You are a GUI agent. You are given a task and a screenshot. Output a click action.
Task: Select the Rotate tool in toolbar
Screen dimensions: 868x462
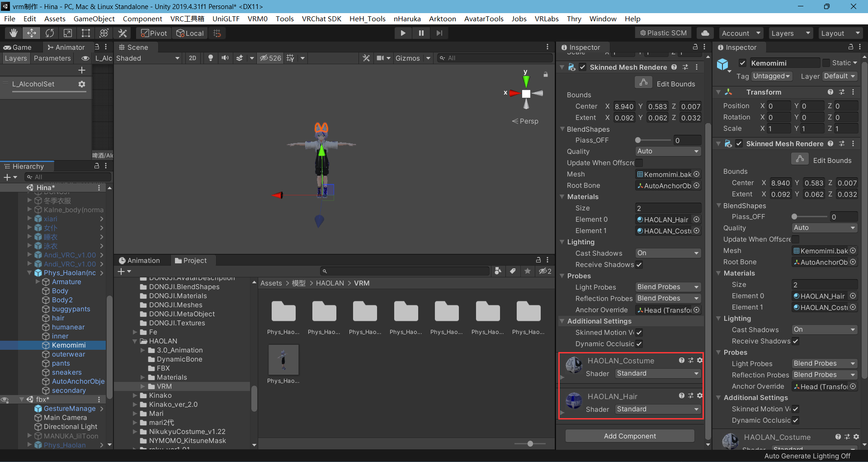50,33
